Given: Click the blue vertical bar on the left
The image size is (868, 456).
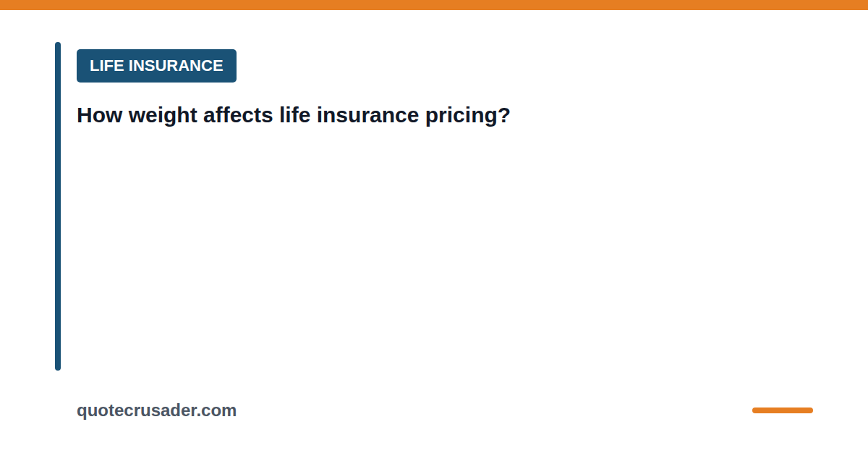Looking at the screenshot, I should pyautogui.click(x=58, y=206).
